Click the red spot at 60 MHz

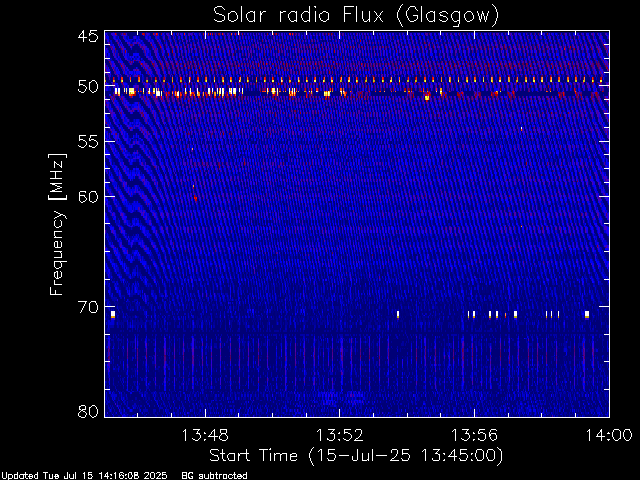click(196, 198)
